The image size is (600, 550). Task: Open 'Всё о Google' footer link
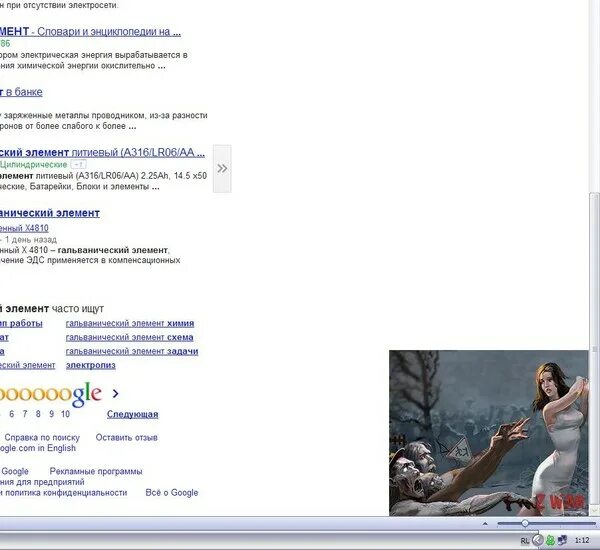click(x=172, y=493)
